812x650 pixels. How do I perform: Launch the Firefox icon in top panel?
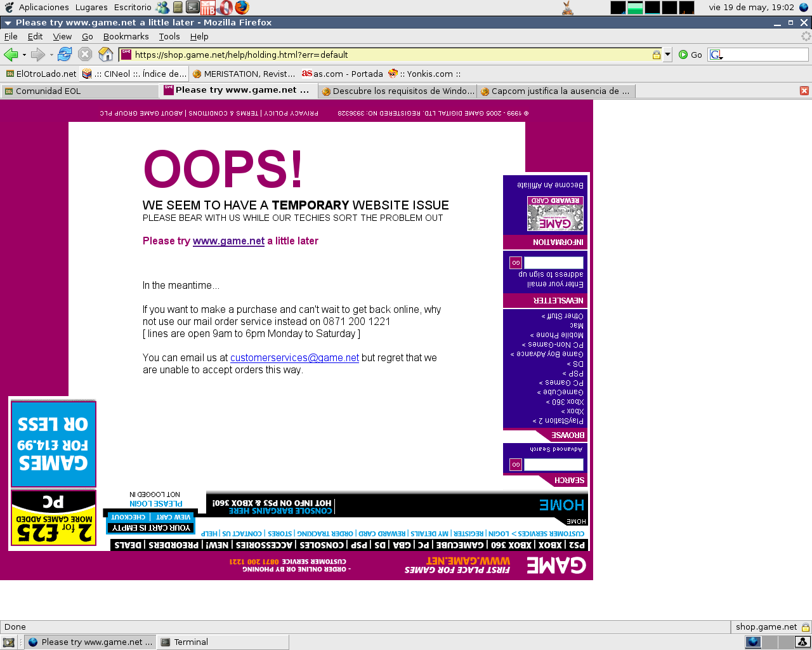[x=242, y=8]
